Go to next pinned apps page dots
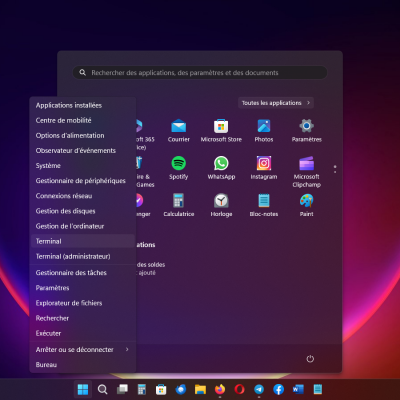Viewport: 400px width, 400px height. [x=335, y=169]
